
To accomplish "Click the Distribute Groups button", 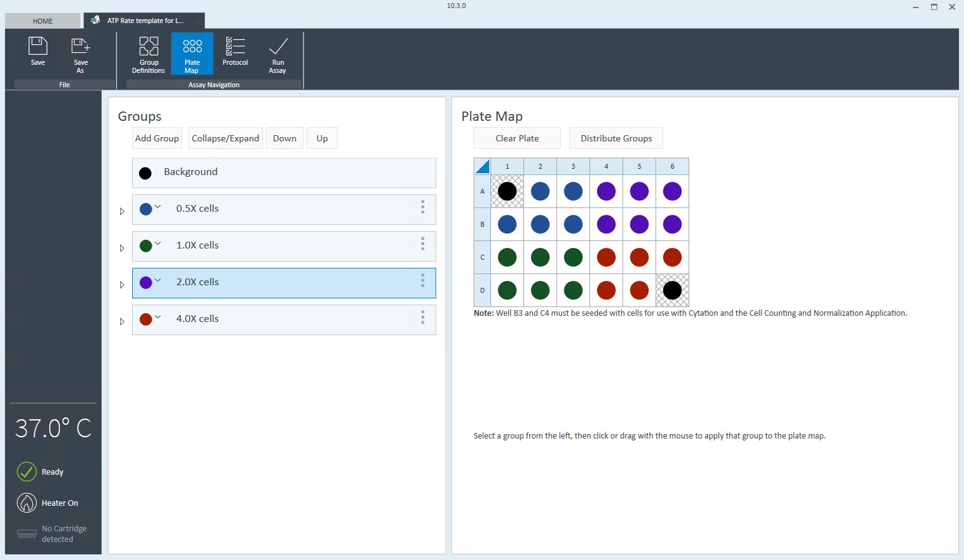I will 616,138.
